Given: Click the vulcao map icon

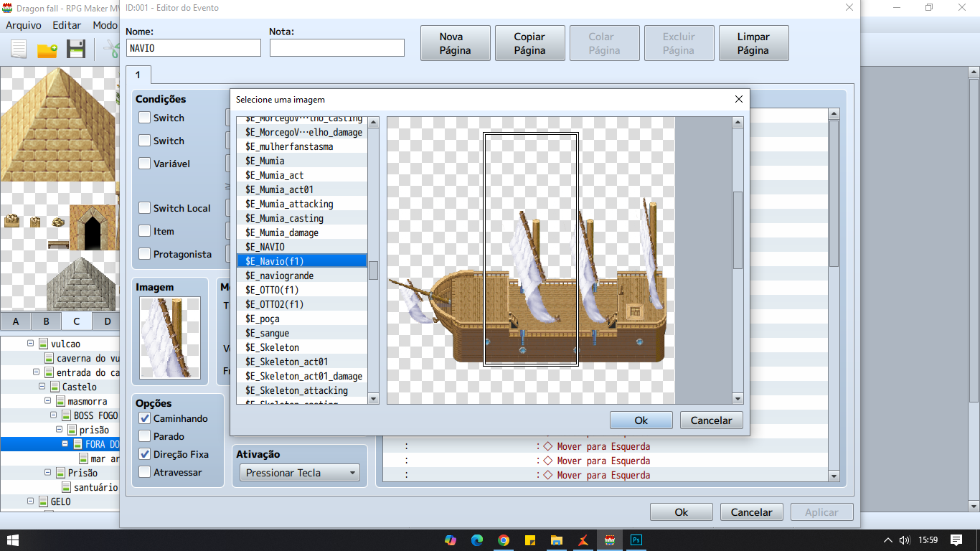Looking at the screenshot, I should [43, 344].
